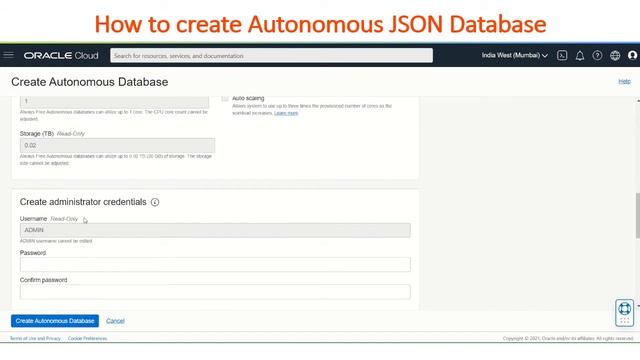Expand India West (Mumbai) region selector
Screen dimensions: 640x360
(514, 56)
